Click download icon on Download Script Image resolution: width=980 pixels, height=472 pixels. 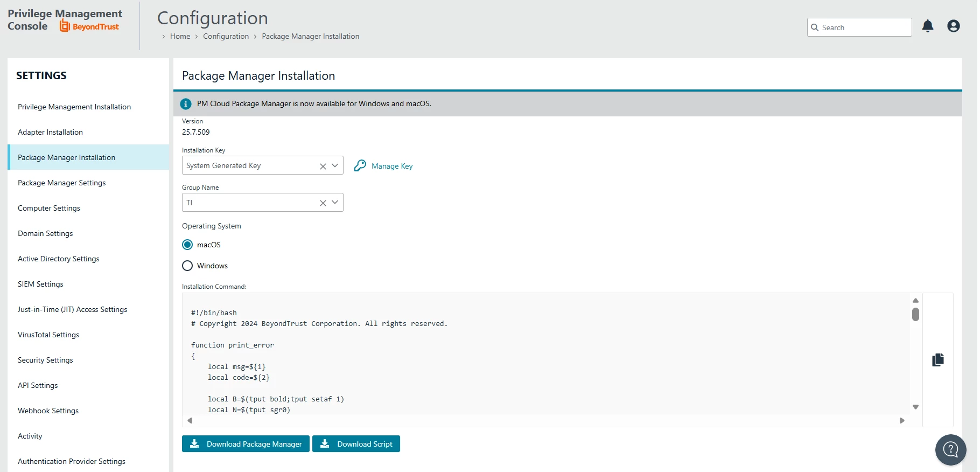click(325, 444)
